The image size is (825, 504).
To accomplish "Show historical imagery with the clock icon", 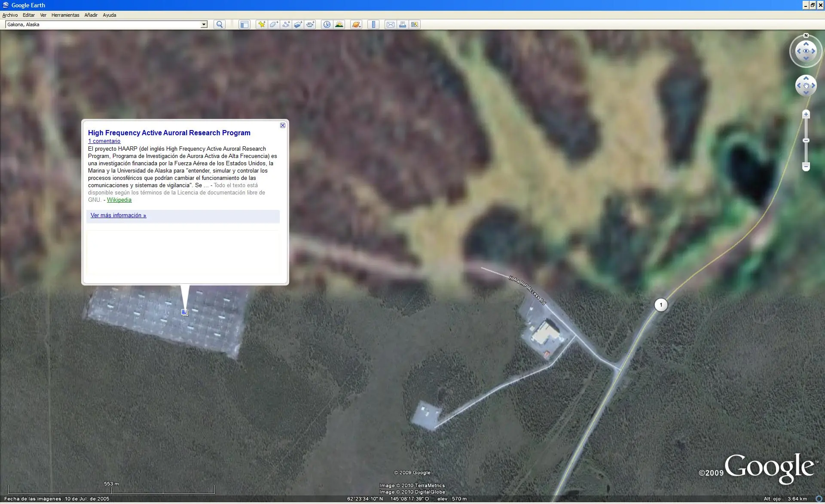I will (x=327, y=24).
